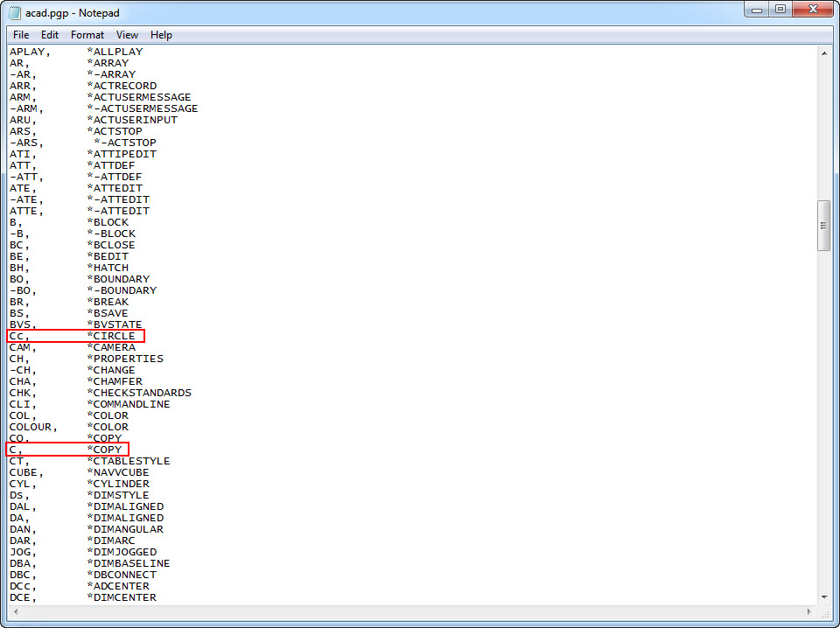Open the File menu
840x628 pixels.
tap(21, 35)
